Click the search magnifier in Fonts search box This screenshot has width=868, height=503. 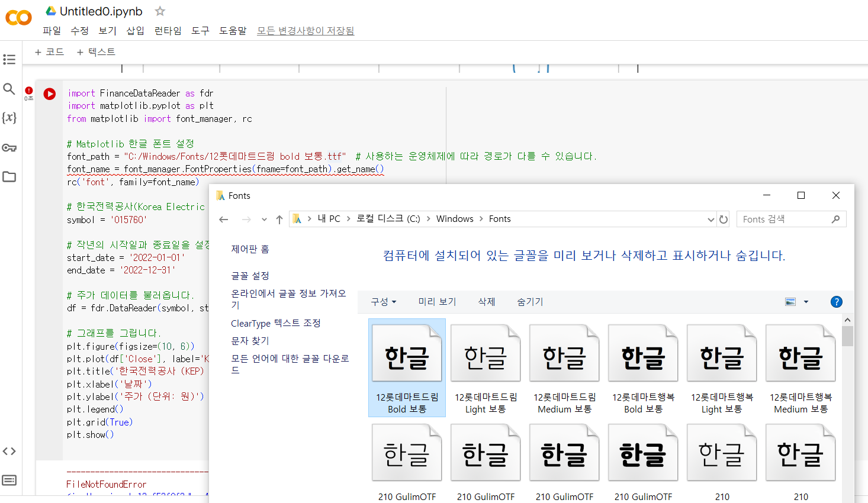click(x=835, y=220)
